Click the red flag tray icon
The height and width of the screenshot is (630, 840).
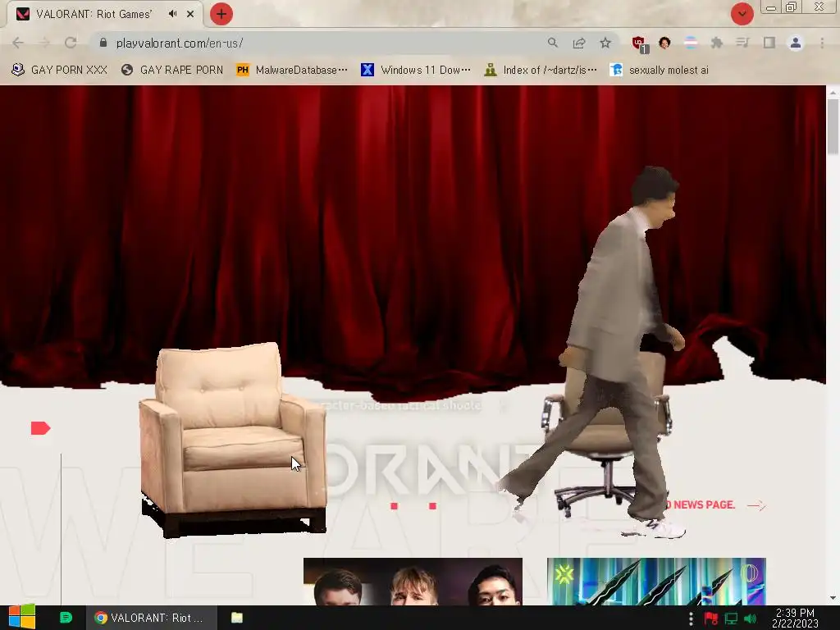[x=711, y=619]
